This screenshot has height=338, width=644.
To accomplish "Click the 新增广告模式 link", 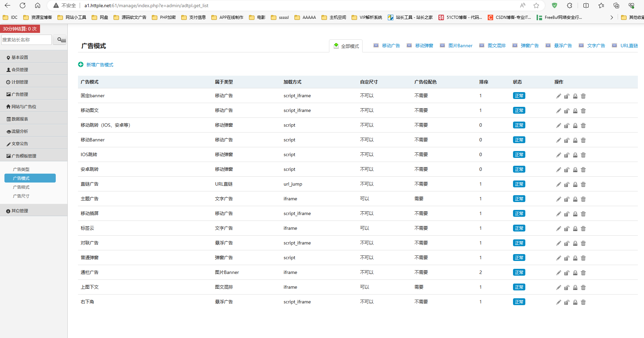I will click(x=100, y=65).
